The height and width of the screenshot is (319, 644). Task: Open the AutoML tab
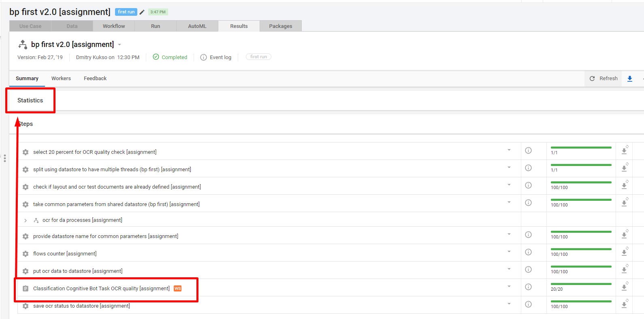click(197, 26)
